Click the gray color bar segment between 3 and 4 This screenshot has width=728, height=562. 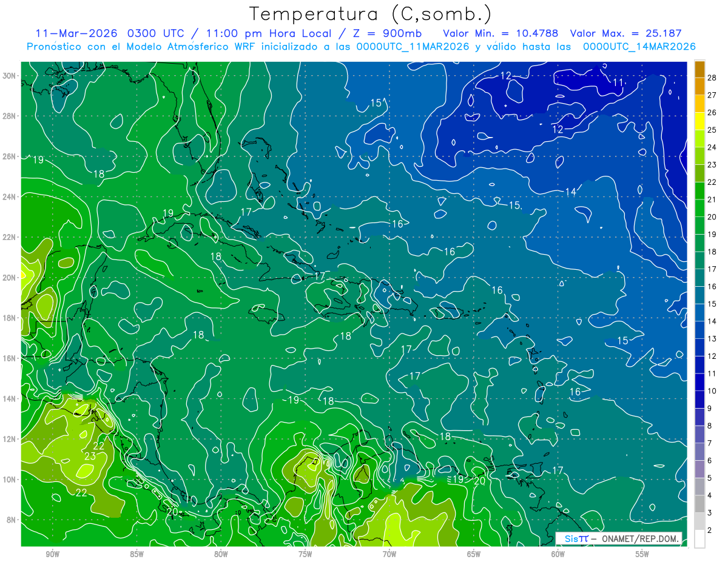click(x=699, y=504)
